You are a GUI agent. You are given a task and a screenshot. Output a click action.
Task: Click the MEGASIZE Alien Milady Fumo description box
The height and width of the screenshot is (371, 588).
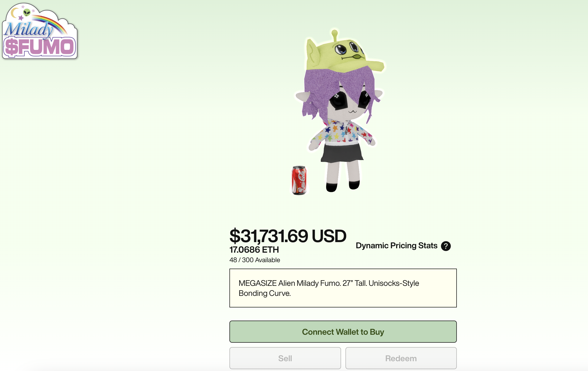343,288
